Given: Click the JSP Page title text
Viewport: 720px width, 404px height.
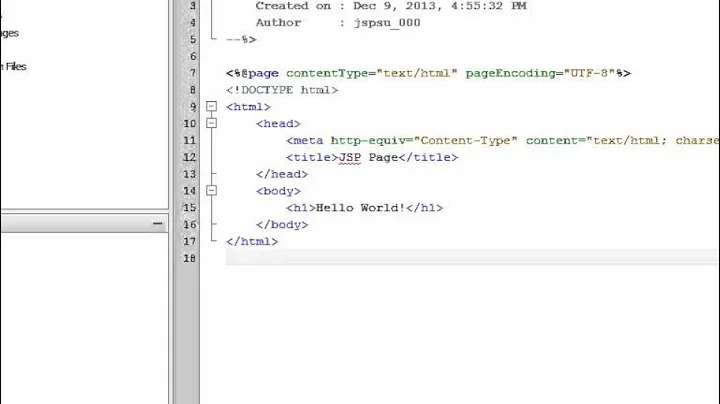Looking at the screenshot, I should coord(369,157).
